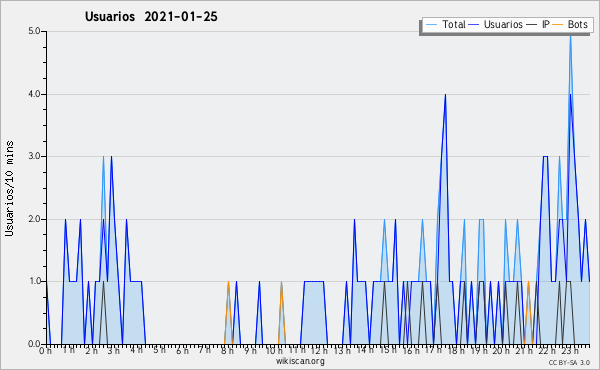Click the 15 h axis label
600x370 pixels.
pyautogui.click(x=388, y=351)
